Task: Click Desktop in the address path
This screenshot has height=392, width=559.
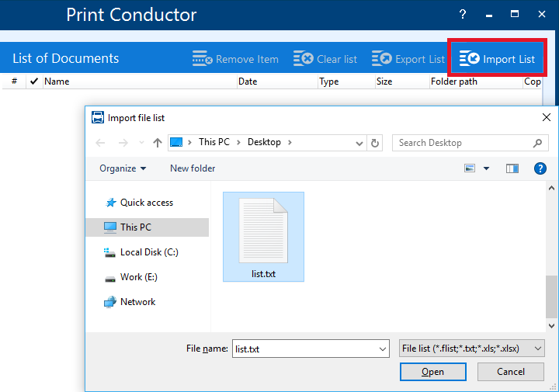Action: [264, 142]
